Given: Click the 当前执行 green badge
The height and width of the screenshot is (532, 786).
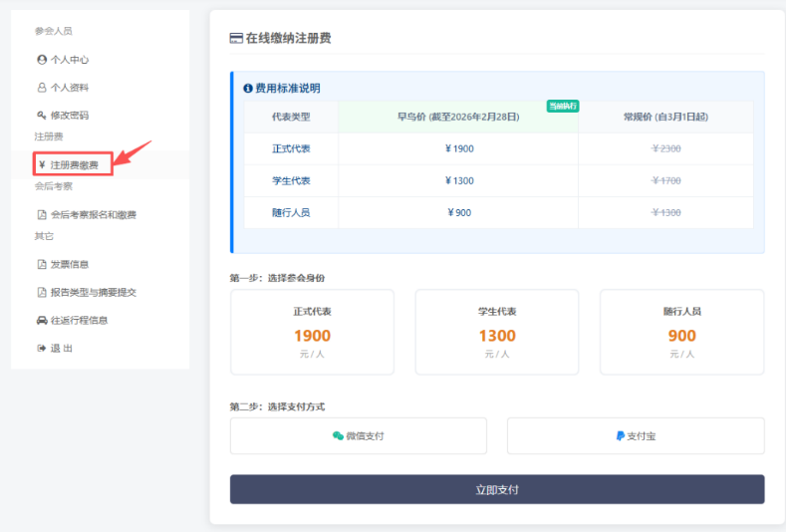Looking at the screenshot, I should tap(563, 106).
